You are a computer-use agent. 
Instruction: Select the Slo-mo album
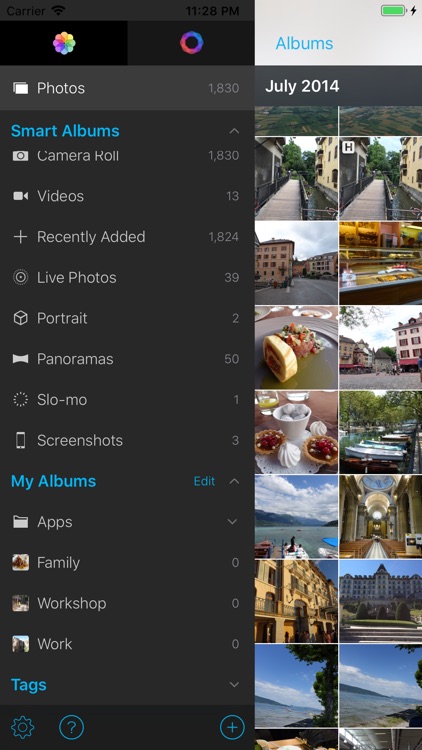click(127, 400)
